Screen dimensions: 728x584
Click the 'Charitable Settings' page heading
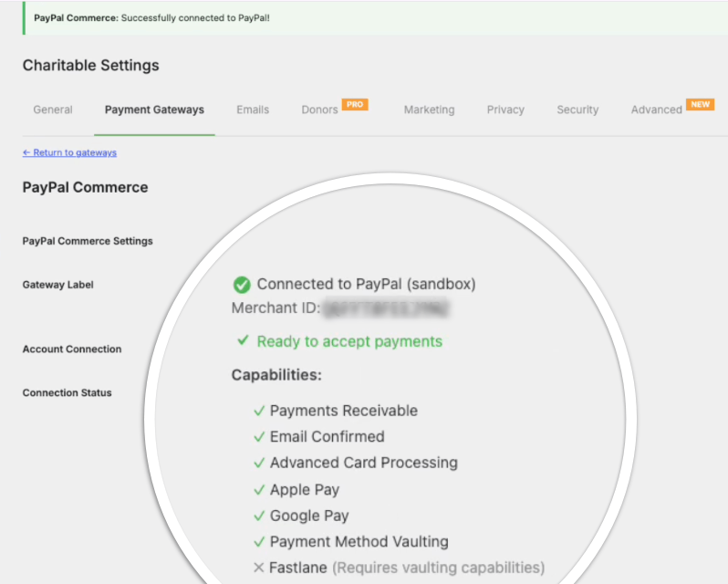[x=91, y=66]
